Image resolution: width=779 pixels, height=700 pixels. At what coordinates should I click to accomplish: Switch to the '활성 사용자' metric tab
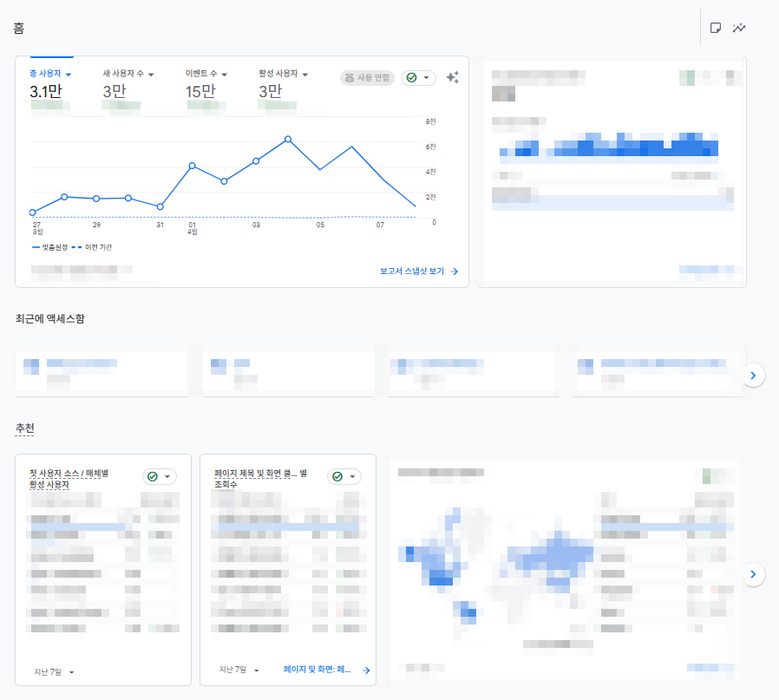(x=283, y=75)
